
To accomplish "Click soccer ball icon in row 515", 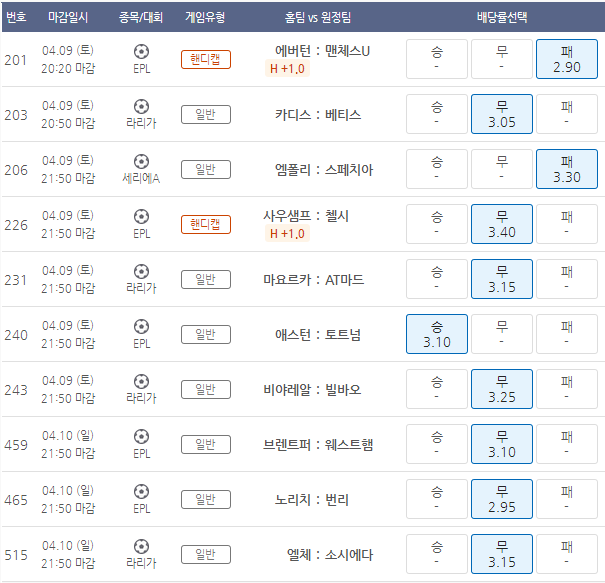I will pyautogui.click(x=141, y=547).
